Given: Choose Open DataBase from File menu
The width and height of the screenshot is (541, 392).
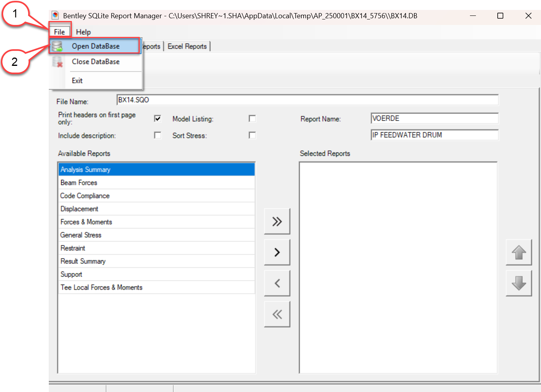Looking at the screenshot, I should tap(95, 46).
